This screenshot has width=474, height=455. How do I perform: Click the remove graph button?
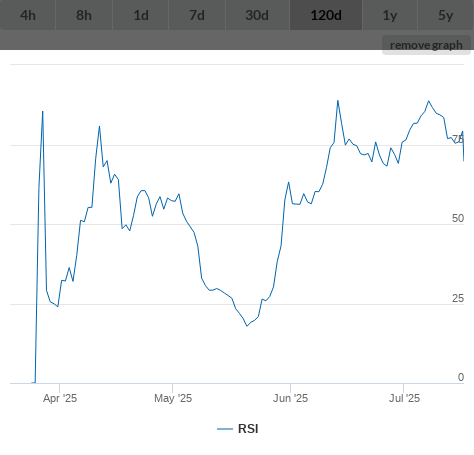tap(426, 45)
